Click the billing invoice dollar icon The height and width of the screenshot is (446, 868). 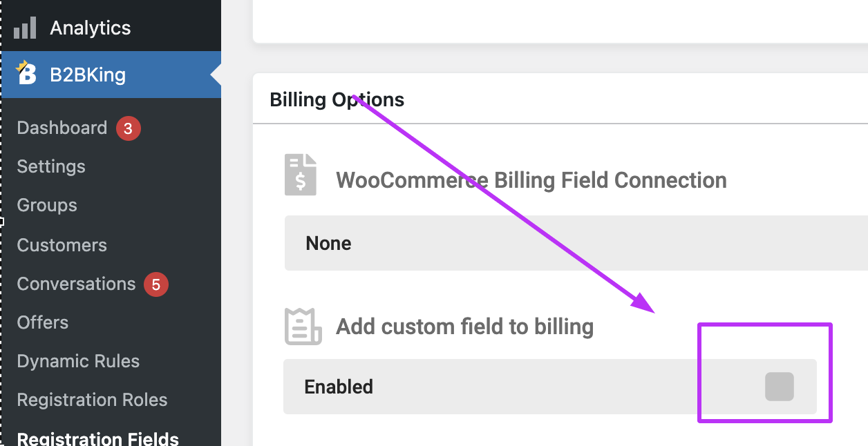pos(301,175)
